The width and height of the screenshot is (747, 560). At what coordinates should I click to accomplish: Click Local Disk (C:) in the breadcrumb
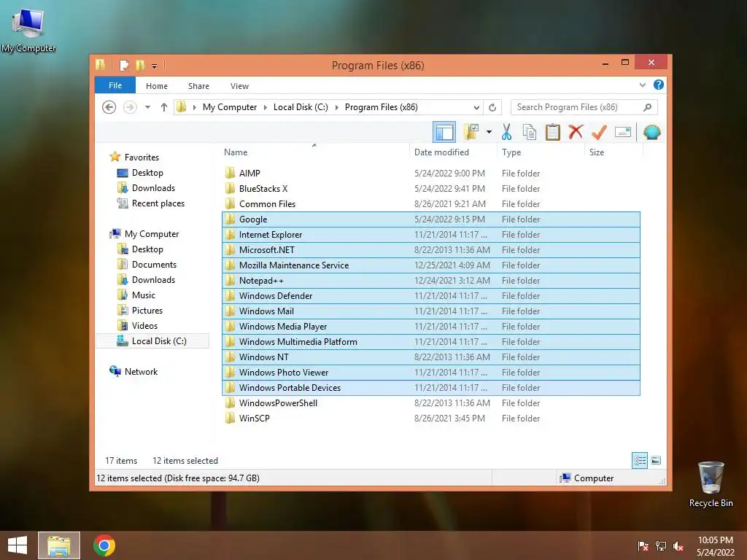301,107
